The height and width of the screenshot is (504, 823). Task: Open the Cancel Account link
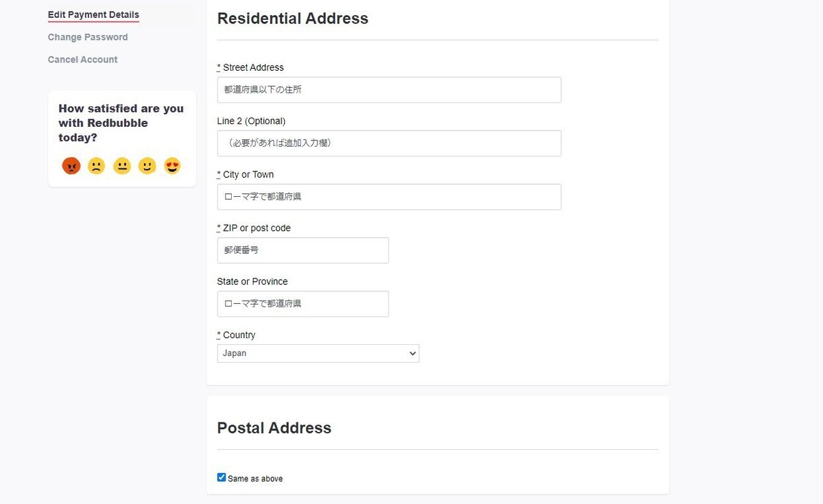[82, 60]
